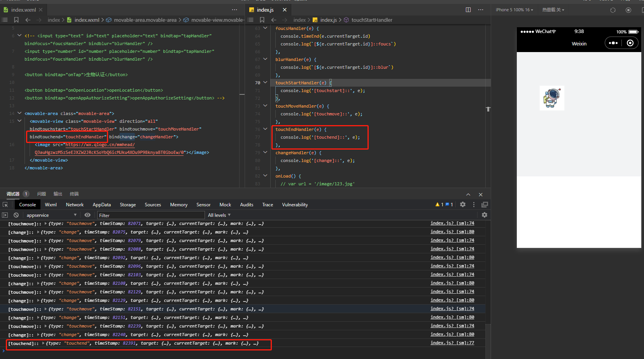Open the mini program capsule three-dot menu
Screen dimensions: 644x359
pyautogui.click(x=613, y=43)
